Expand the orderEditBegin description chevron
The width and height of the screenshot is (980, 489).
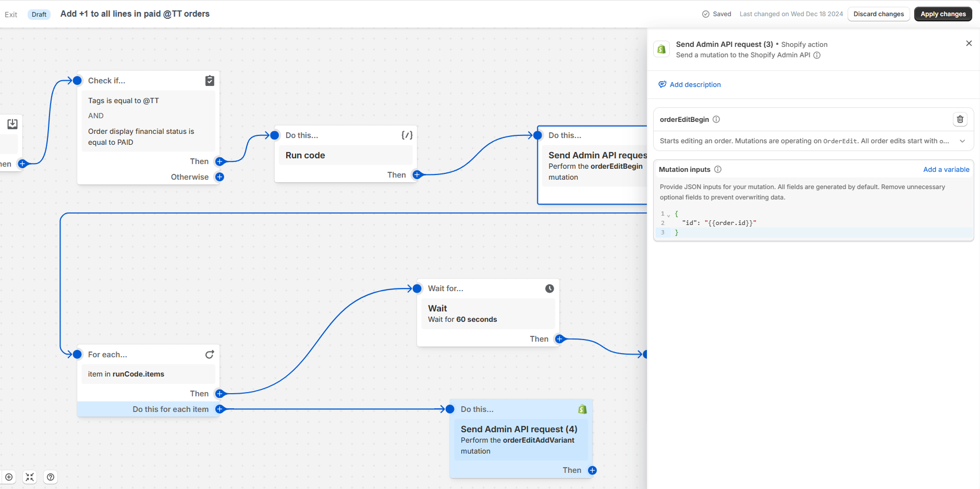click(962, 141)
